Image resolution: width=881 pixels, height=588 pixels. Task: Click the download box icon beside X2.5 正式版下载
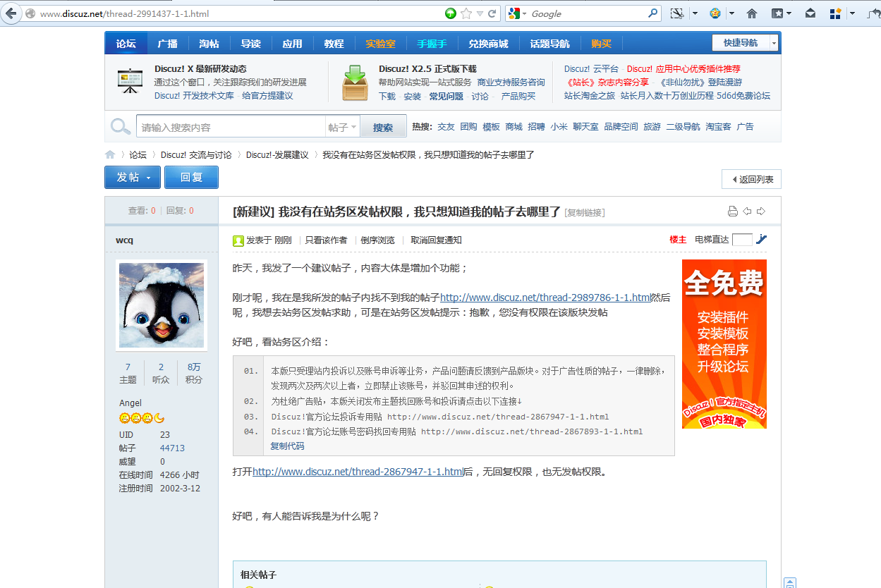coord(355,83)
